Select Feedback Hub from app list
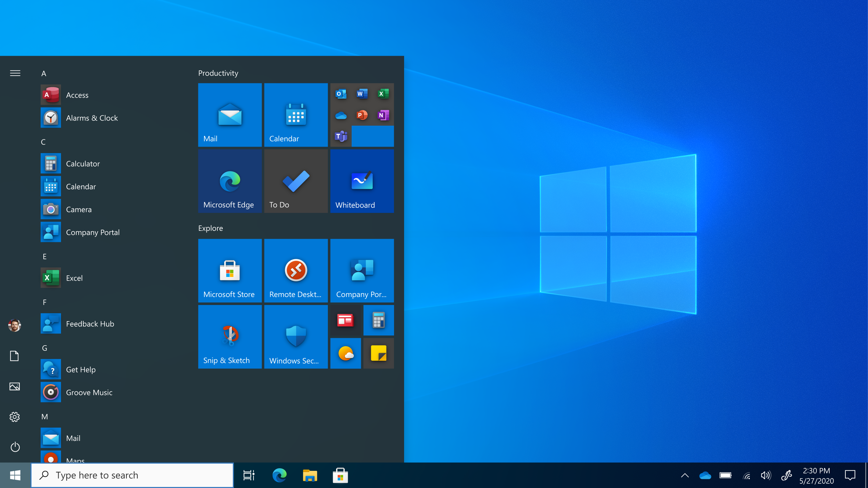This screenshot has width=868, height=488. point(90,324)
